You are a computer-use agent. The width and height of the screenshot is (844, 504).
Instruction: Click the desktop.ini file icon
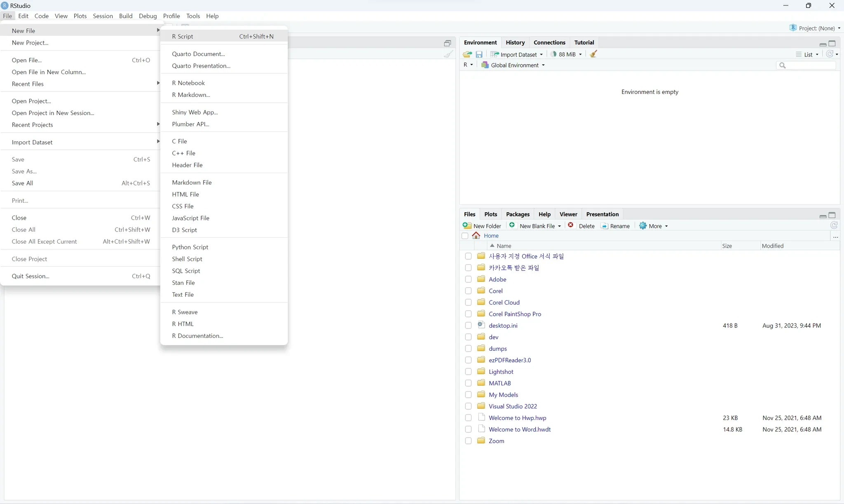click(x=481, y=325)
